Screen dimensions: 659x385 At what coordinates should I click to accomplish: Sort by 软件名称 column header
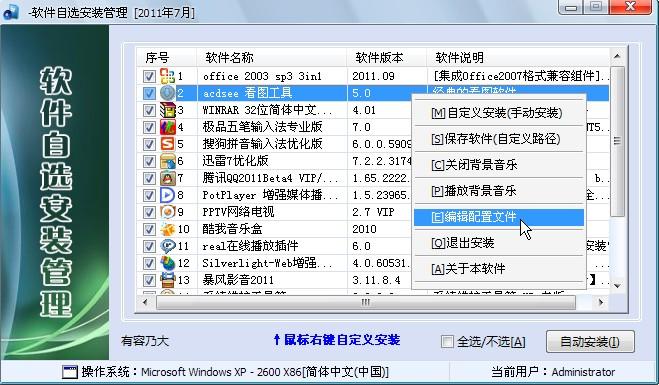[272, 57]
